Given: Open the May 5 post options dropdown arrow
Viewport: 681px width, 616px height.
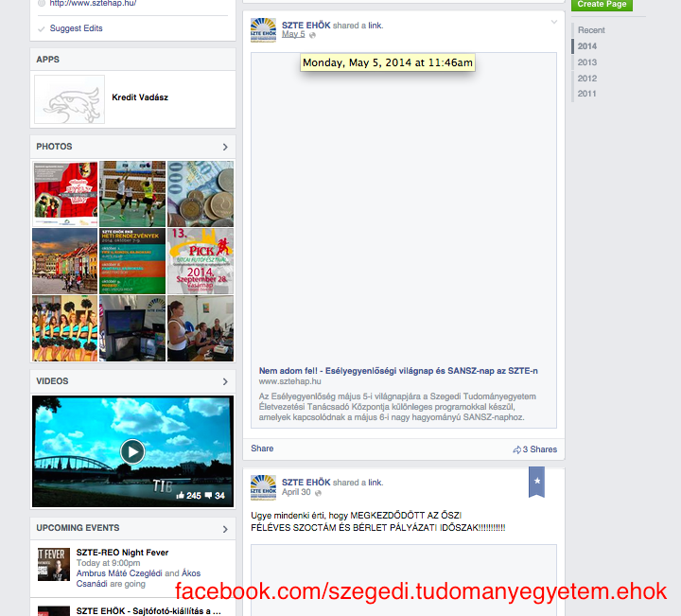Looking at the screenshot, I should [x=553, y=22].
